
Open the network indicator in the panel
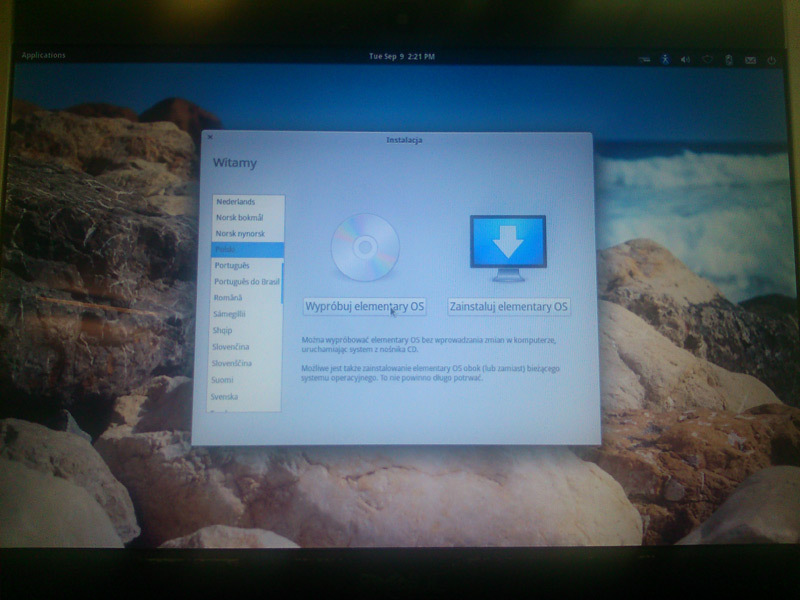click(x=707, y=60)
